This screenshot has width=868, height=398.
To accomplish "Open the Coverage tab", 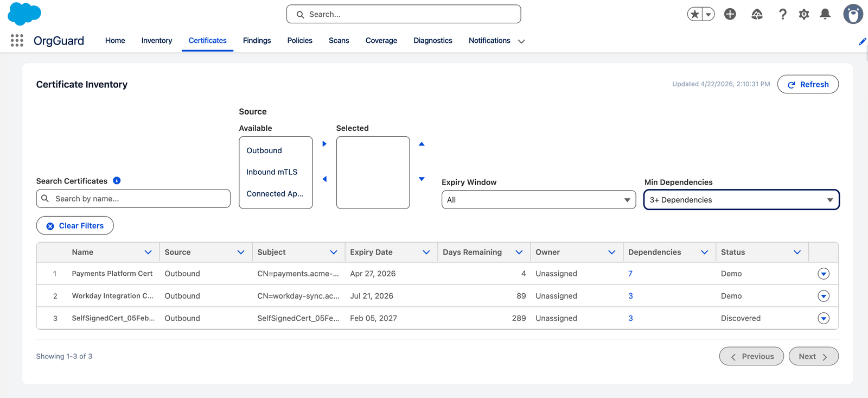I will click(x=381, y=41).
